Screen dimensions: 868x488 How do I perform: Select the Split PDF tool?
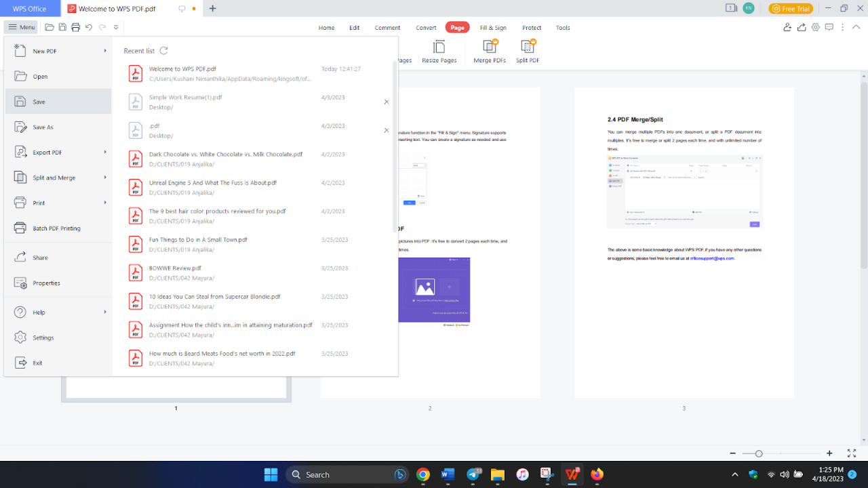528,51
